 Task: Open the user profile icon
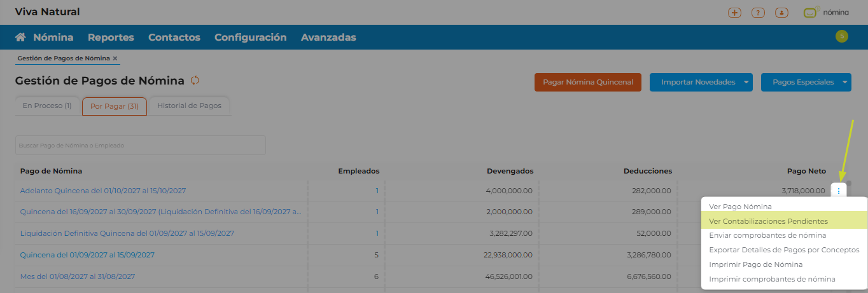[780, 13]
